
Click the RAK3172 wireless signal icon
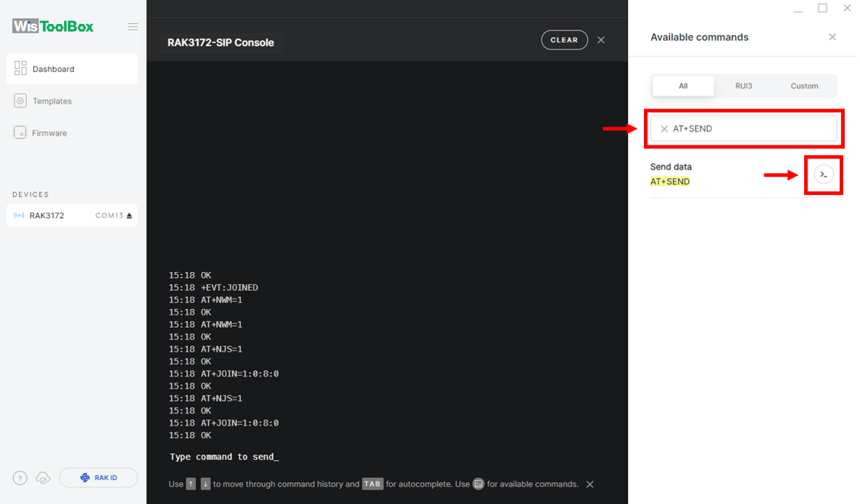click(x=19, y=215)
